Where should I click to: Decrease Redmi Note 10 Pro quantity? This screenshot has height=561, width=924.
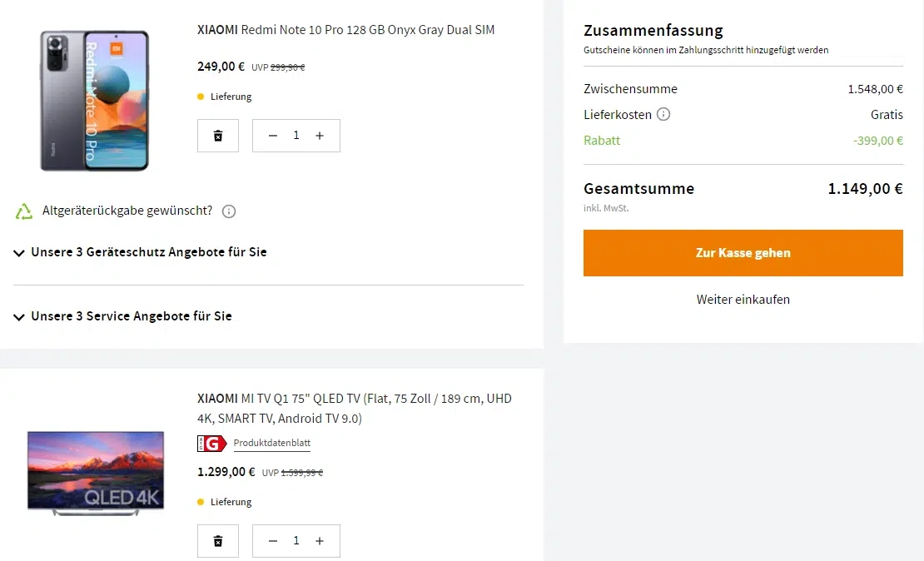click(273, 136)
